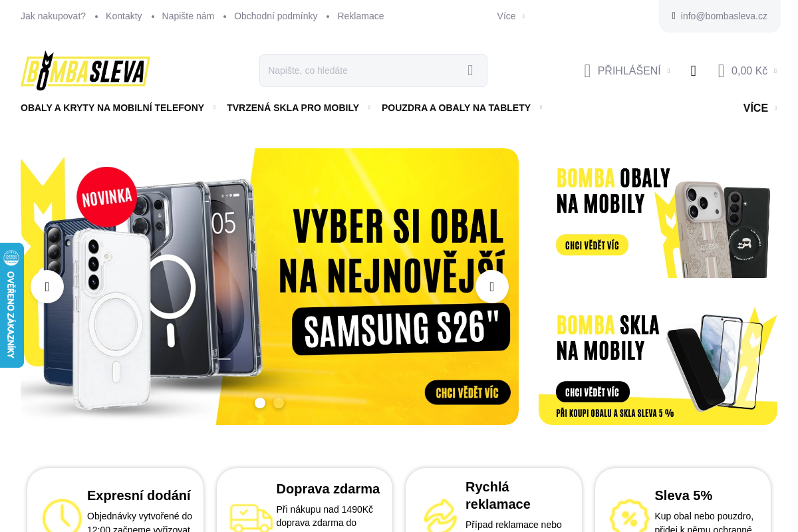Focus the search input field
The width and height of the screenshot is (798, 532).
point(362,70)
